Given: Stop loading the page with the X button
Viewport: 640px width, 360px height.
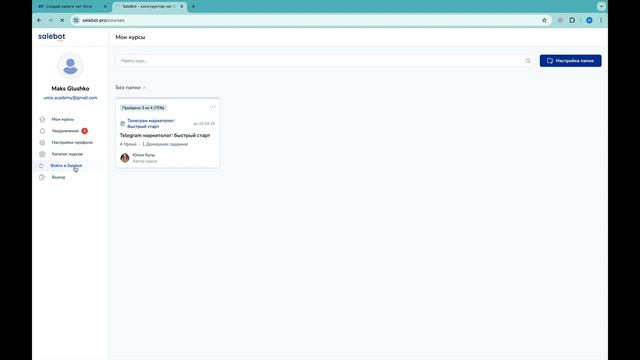Looking at the screenshot, I should tap(62, 20).
